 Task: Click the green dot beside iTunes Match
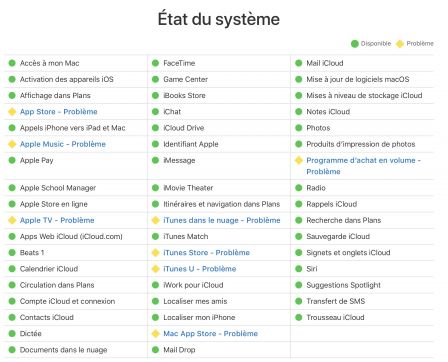coord(155,236)
